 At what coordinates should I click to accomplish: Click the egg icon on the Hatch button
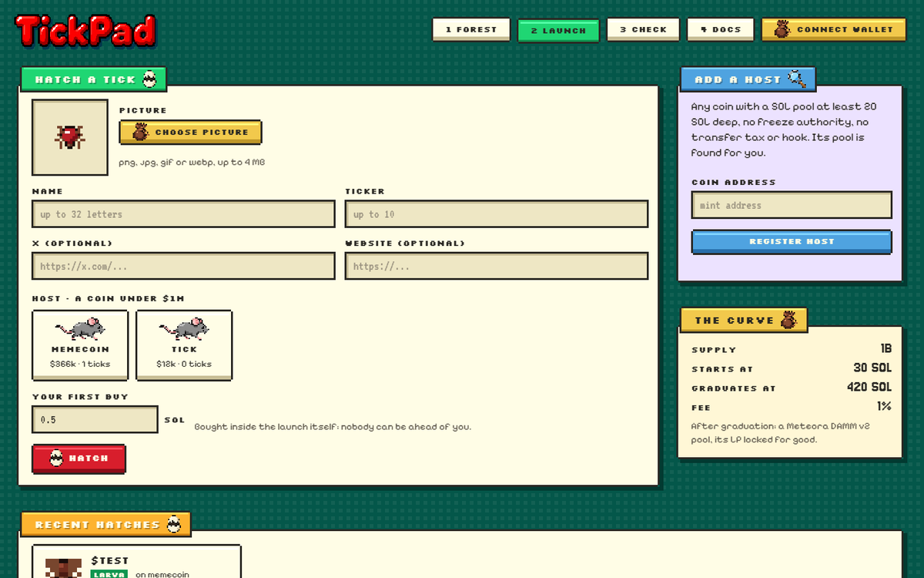(56, 458)
